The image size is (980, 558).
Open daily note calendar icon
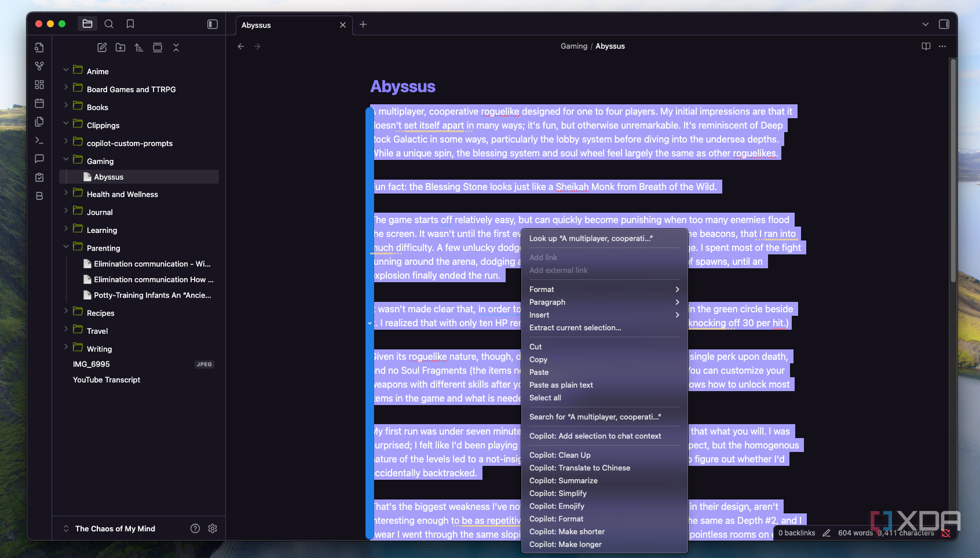(39, 103)
